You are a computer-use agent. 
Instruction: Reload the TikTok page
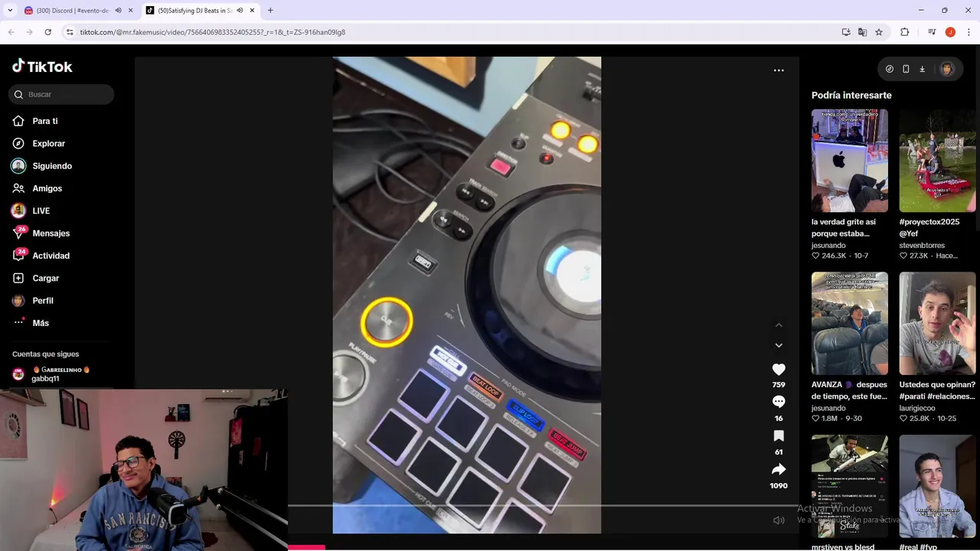[47, 32]
